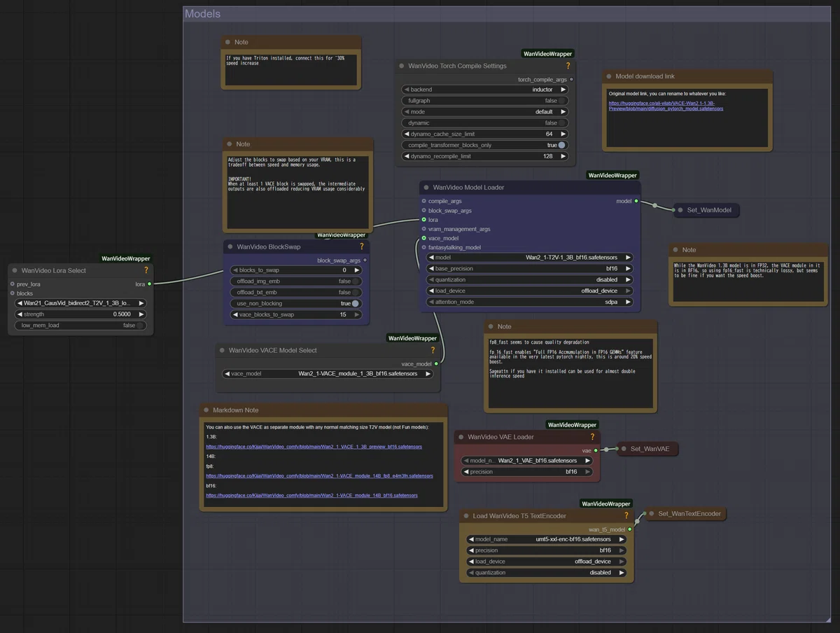Open Model Loader load_device dropdown
Image resolution: width=840 pixels, height=633 pixels.
[530, 291]
